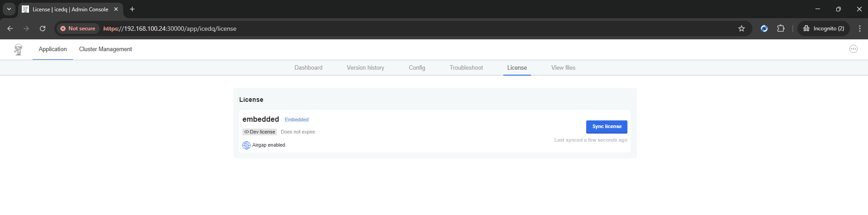Open a new browser tab with plus icon
Image resolution: width=868 pixels, height=215 pixels.
tap(132, 9)
